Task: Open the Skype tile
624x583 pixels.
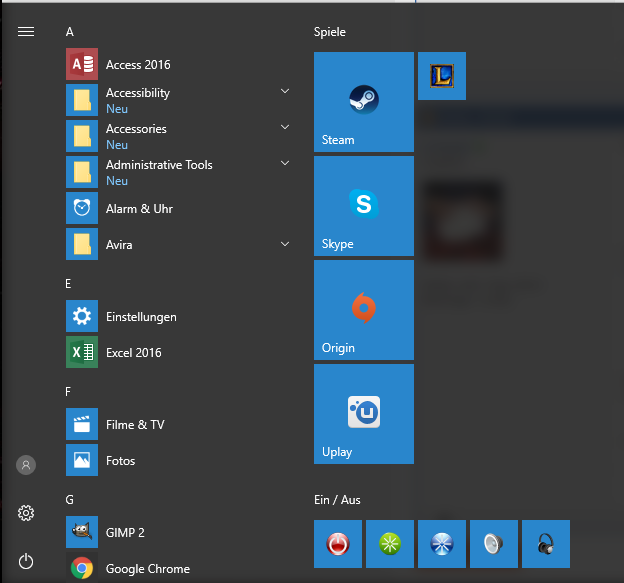Action: click(364, 206)
